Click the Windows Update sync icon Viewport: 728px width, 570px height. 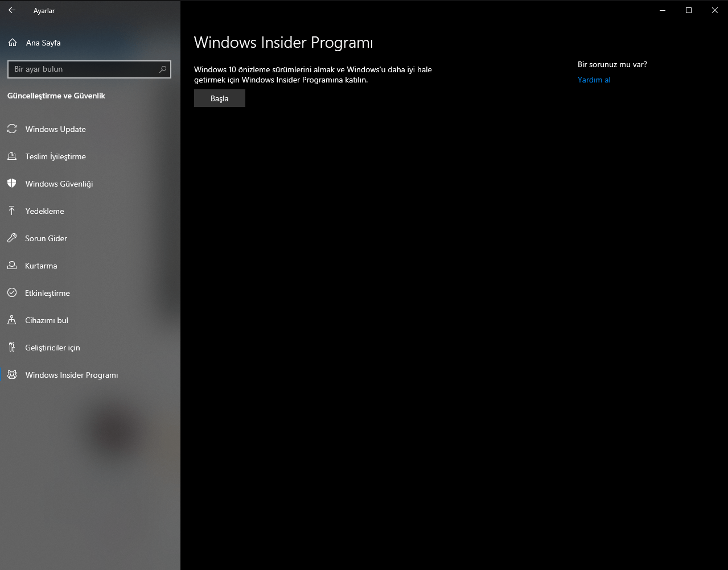12,129
